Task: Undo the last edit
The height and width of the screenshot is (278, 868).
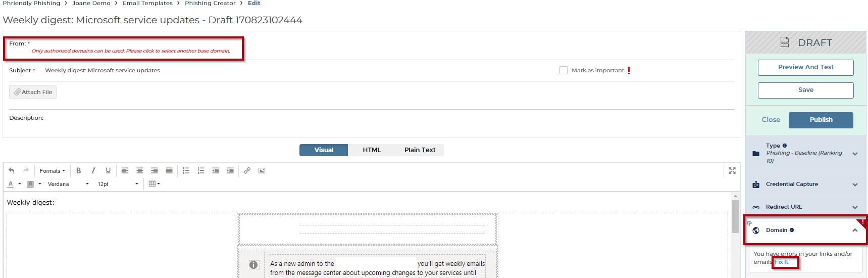Action: [x=12, y=171]
